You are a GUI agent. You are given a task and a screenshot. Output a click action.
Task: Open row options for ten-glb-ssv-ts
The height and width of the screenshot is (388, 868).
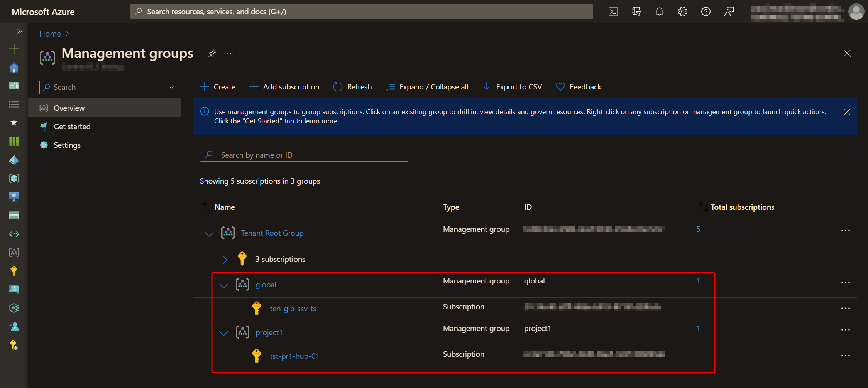(845, 308)
